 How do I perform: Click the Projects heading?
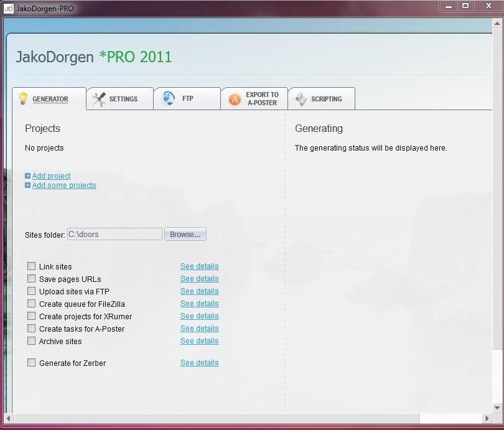tap(42, 129)
